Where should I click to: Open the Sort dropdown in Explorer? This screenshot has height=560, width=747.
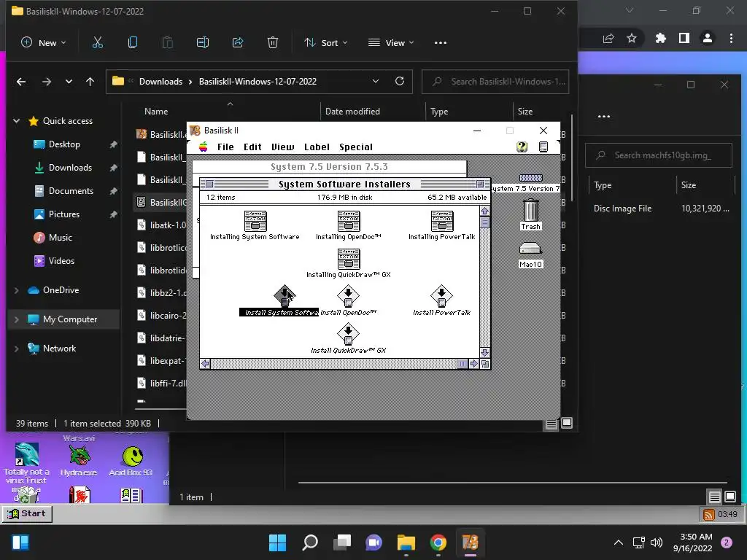pyautogui.click(x=326, y=43)
